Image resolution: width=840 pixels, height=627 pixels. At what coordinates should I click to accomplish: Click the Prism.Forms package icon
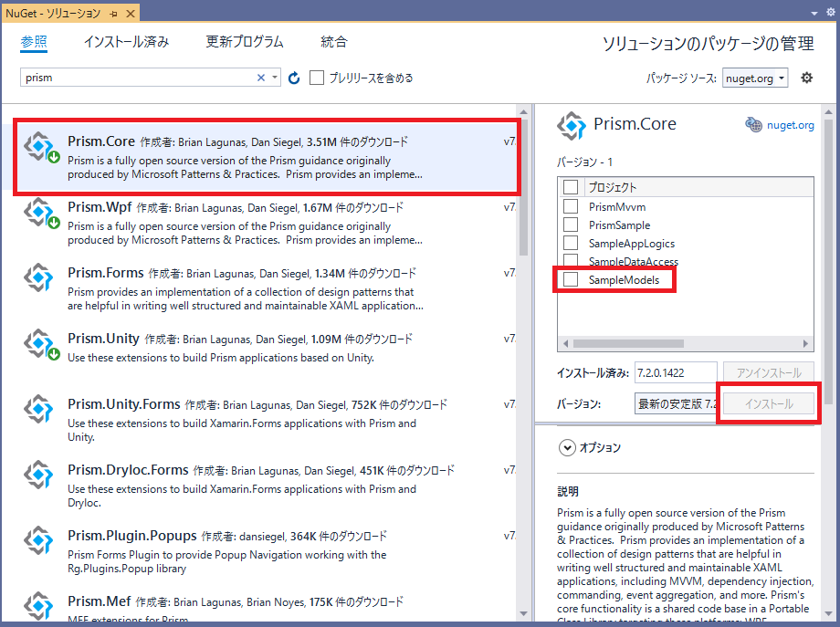tap(38, 277)
